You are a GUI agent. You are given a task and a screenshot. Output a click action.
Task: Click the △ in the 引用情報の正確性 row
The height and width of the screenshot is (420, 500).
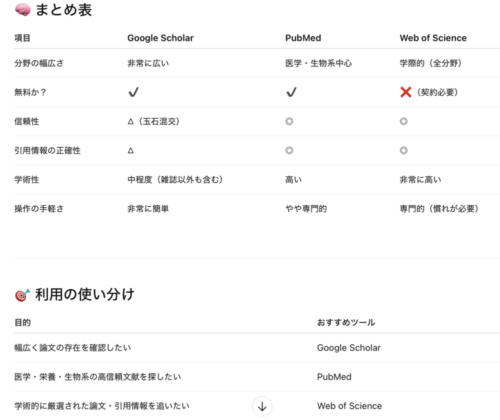click(x=131, y=151)
